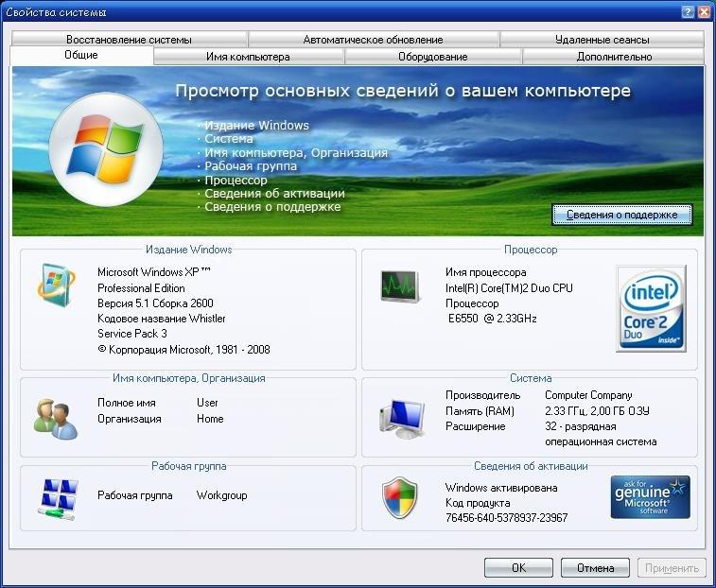This screenshot has height=588, width=716.
Task: Click the Workgroup value
Action: (x=222, y=495)
